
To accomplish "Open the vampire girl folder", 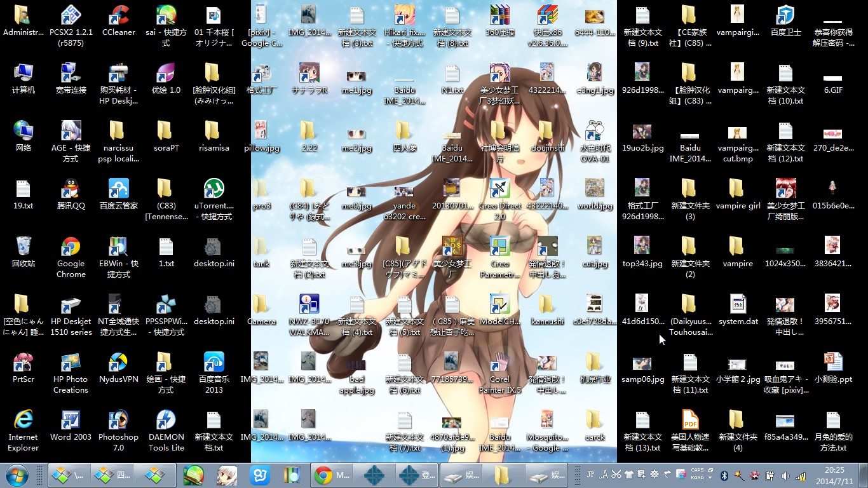I will pos(738,188).
